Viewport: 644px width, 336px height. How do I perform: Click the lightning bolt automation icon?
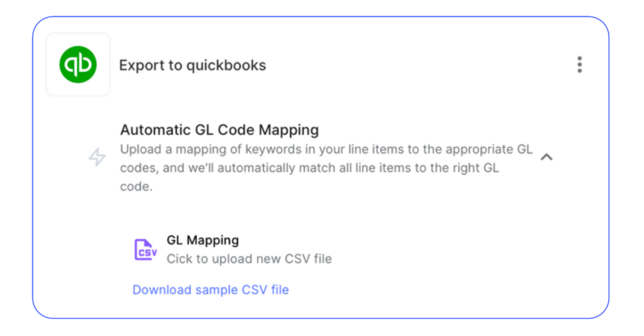pos(97,157)
